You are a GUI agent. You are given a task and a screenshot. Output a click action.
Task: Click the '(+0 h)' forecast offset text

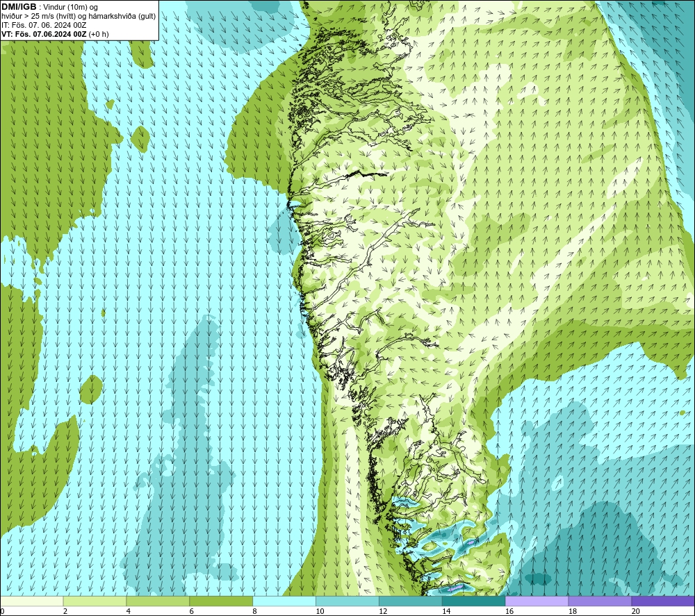[99, 34]
